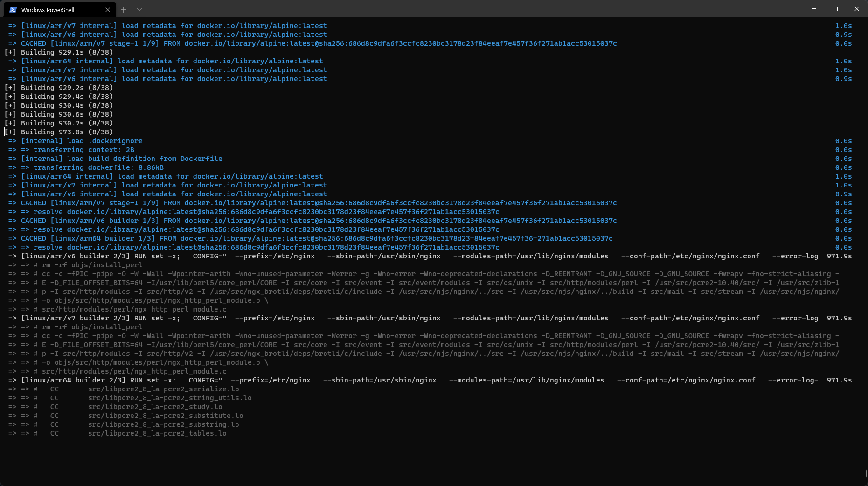Open a new tab with the plus button
Image resolution: width=868 pixels, height=486 pixels.
124,10
